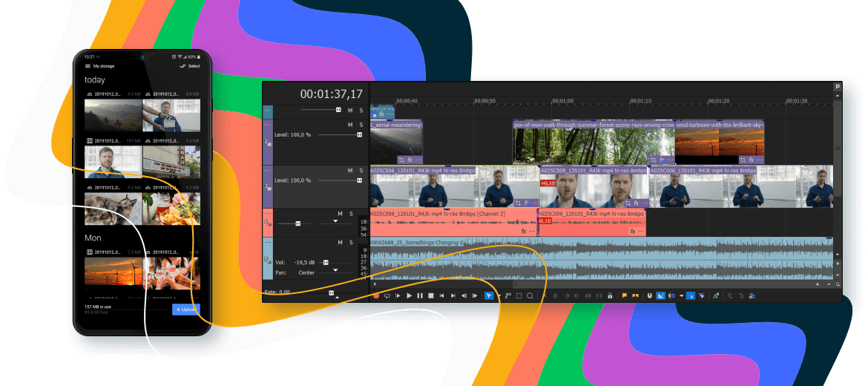The height and width of the screenshot is (386, 868).
Task: Open the cat photo thumbnail on the phone
Action: coord(113,209)
